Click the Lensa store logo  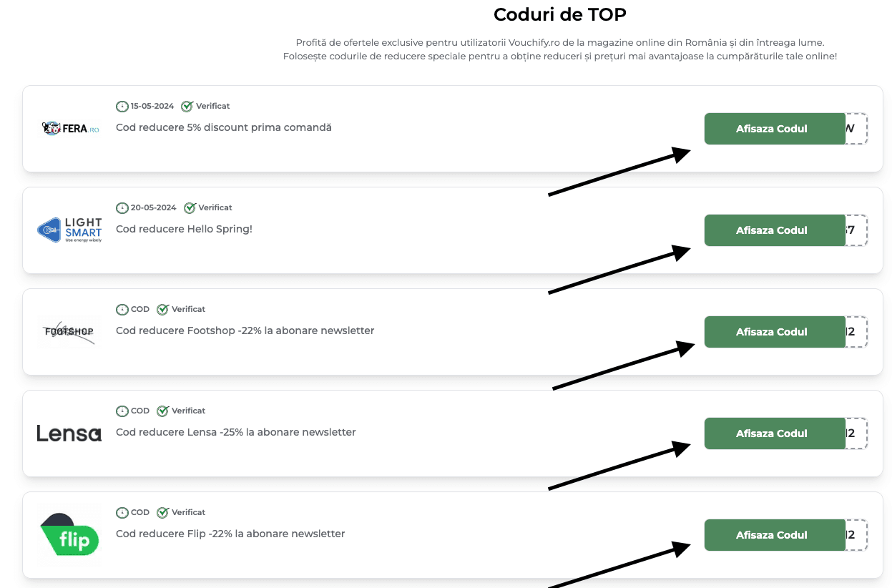[69, 433]
